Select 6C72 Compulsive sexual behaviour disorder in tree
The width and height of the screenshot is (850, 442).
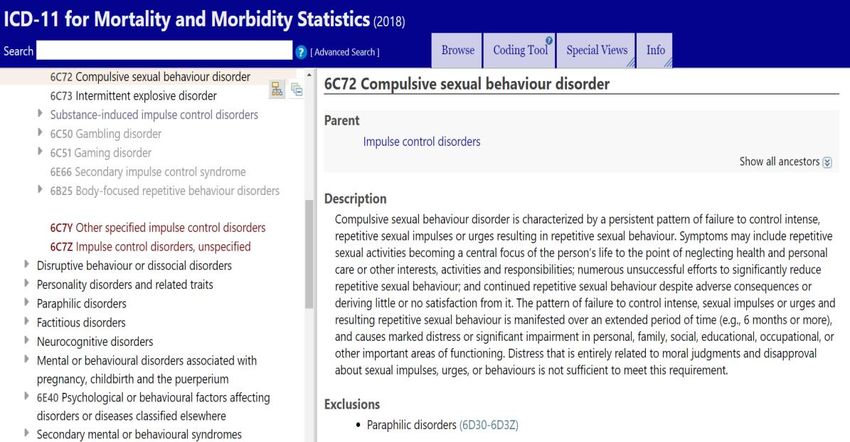pos(150,77)
